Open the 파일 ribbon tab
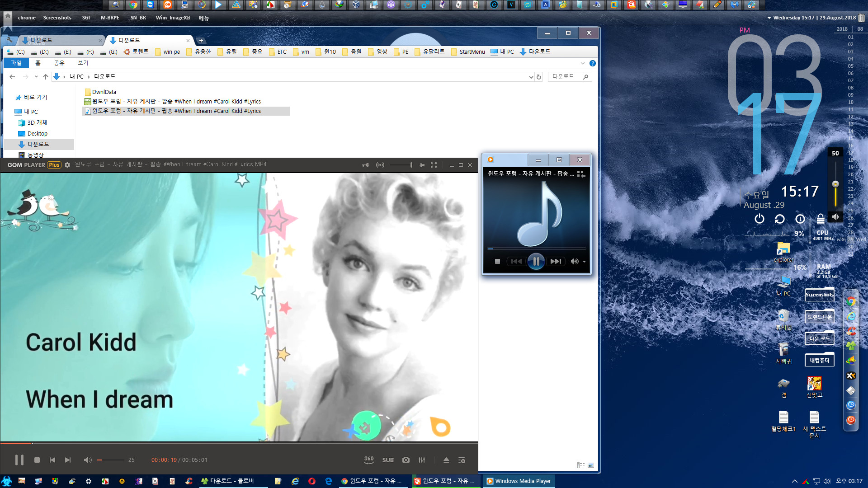 (x=16, y=63)
